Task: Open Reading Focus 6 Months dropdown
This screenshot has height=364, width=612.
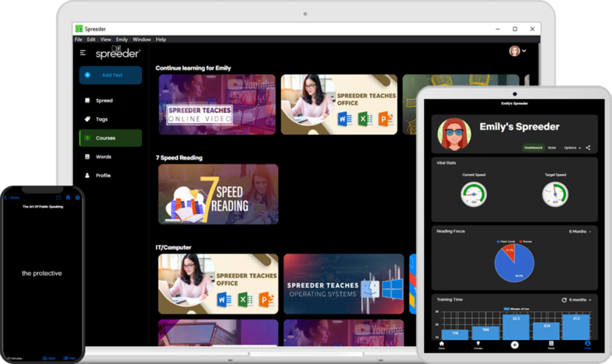Action: [x=580, y=232]
